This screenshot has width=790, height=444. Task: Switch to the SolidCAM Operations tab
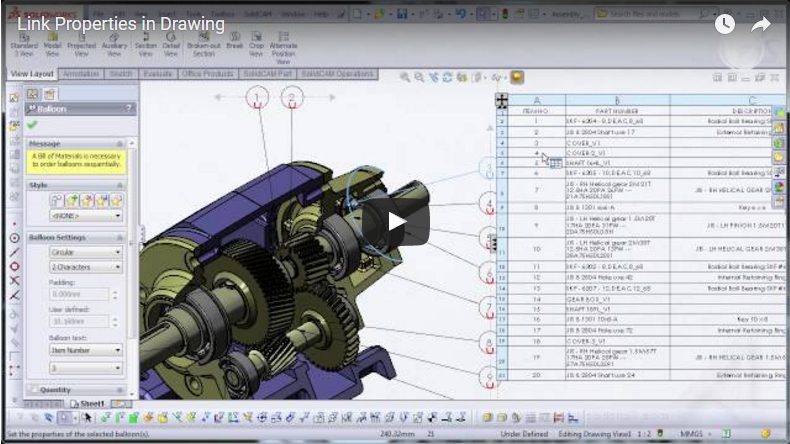[337, 74]
